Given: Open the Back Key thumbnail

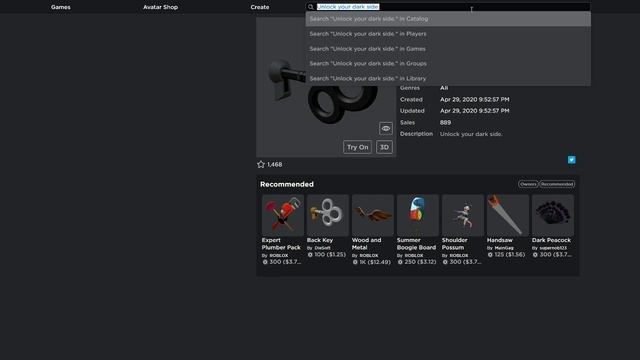Looking at the screenshot, I should coord(328,215).
